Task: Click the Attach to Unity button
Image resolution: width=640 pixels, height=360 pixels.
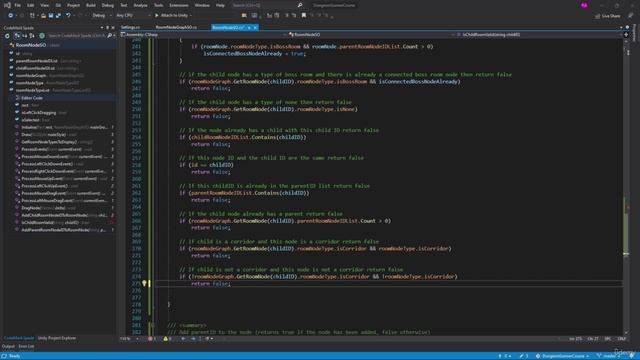Action: 172,16
